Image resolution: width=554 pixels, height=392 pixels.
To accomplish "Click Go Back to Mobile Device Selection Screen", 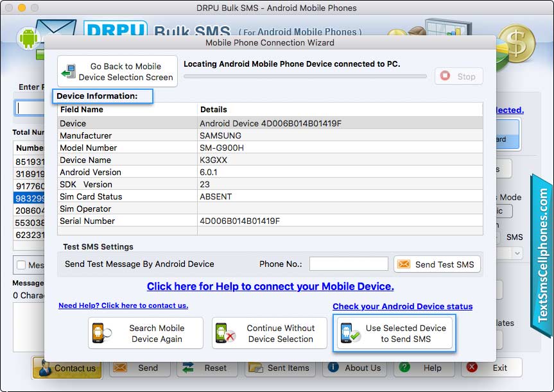I will [x=117, y=71].
